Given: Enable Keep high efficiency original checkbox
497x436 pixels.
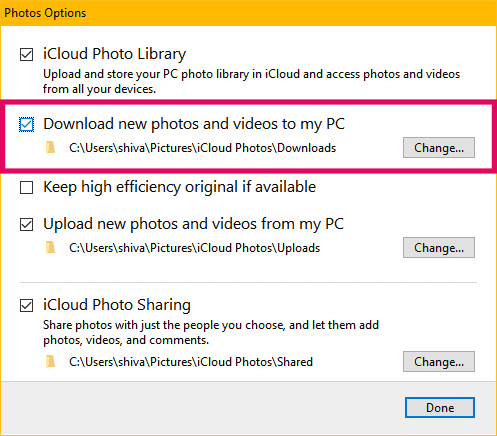Looking at the screenshot, I should coord(26,187).
